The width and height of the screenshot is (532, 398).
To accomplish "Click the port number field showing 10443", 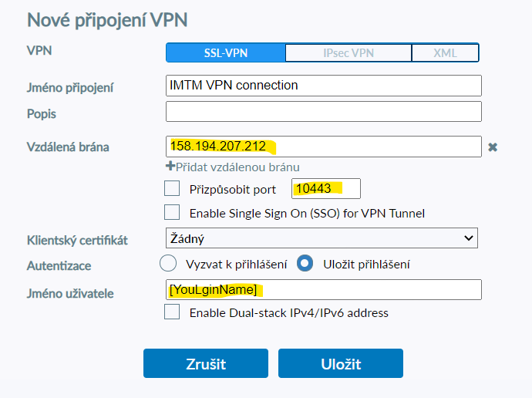I will click(325, 189).
